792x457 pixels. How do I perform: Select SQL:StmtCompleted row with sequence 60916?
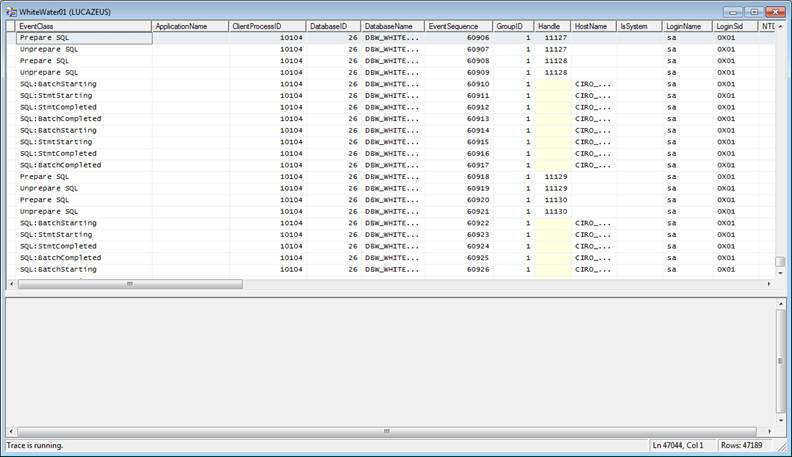[x=390, y=154]
